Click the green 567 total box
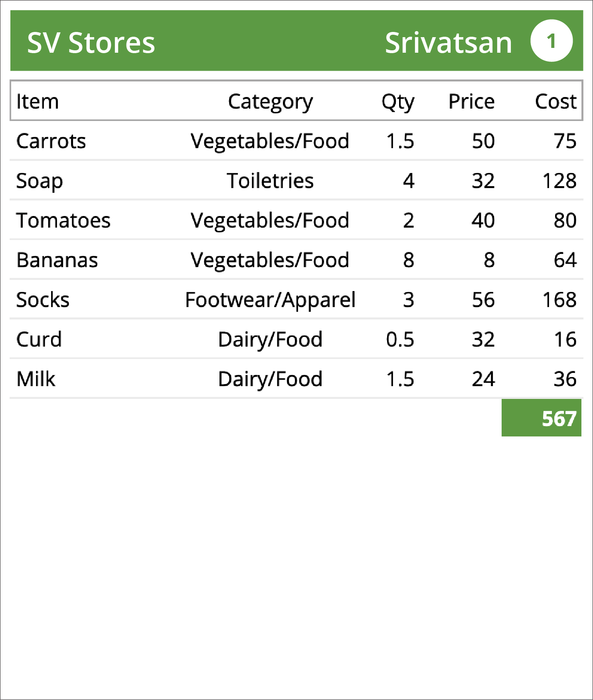Screen dimensions: 593x700 [x=542, y=418]
